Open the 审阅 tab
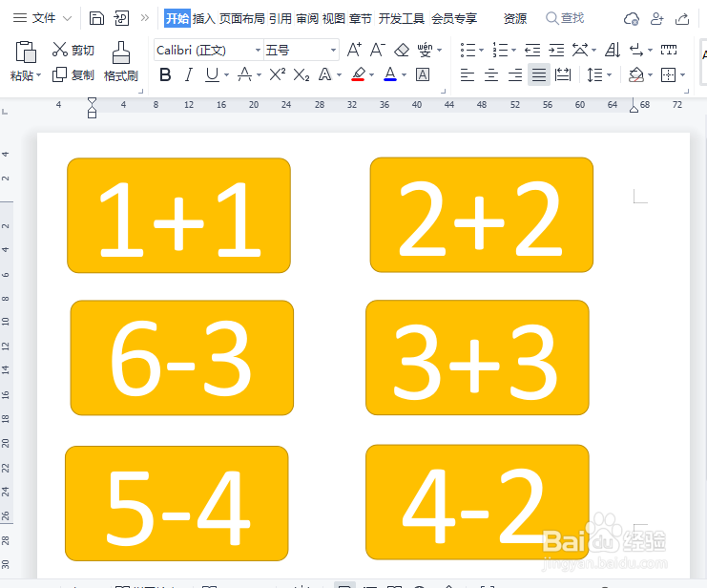This screenshot has width=707, height=588. (307, 18)
